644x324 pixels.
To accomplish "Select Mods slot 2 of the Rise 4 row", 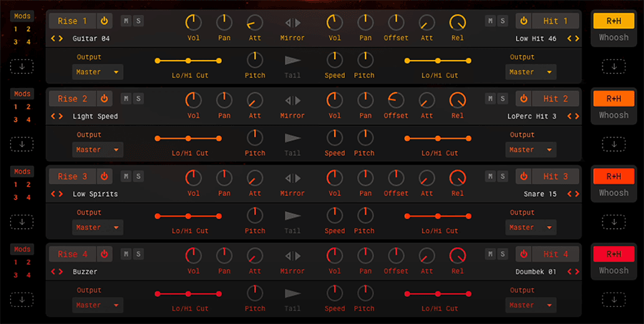I will 29,262.
